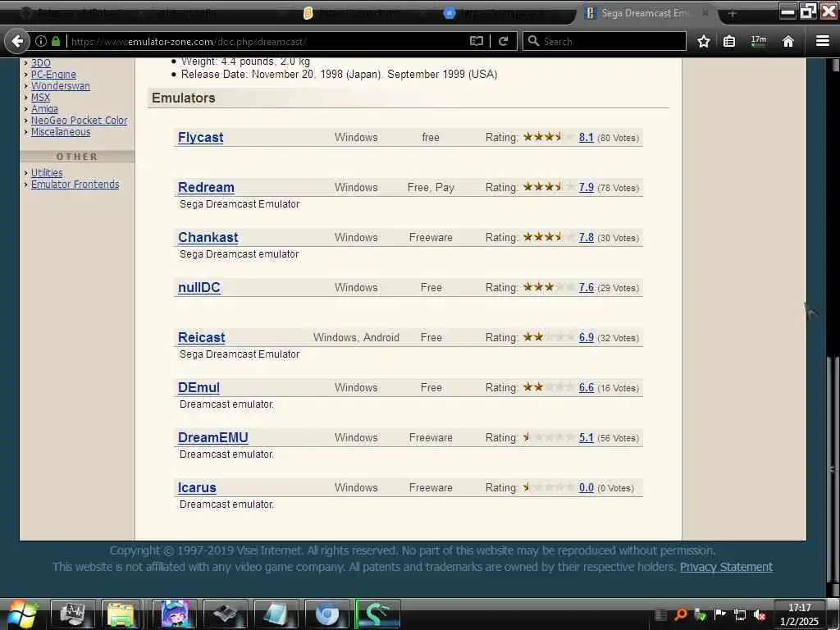This screenshot has height=630, width=840.
Task: Click the muted volume speaker tray icon
Action: click(759, 614)
